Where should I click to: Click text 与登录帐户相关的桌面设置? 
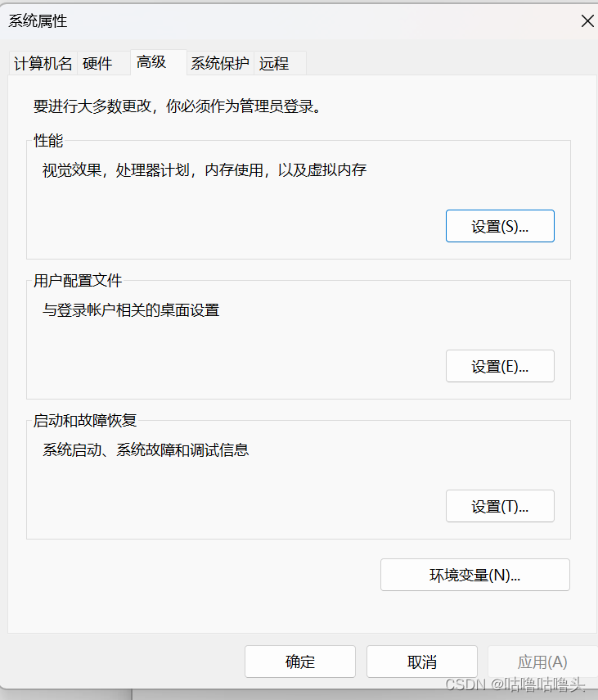coord(131,309)
